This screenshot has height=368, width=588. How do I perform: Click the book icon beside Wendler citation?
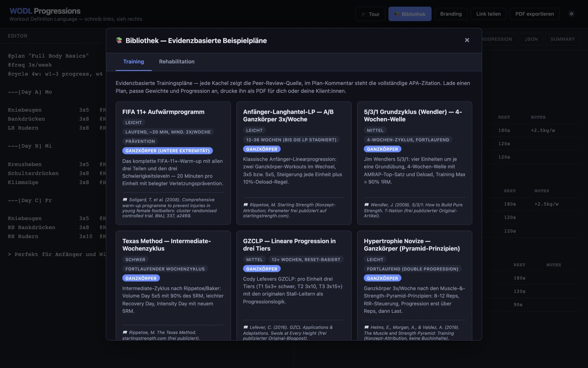pos(366,205)
